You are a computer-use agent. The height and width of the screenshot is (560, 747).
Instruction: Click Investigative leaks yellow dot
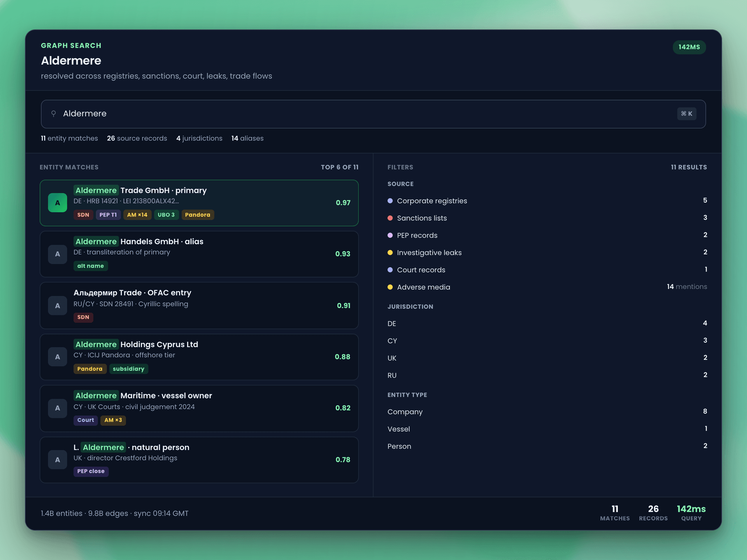390,252
